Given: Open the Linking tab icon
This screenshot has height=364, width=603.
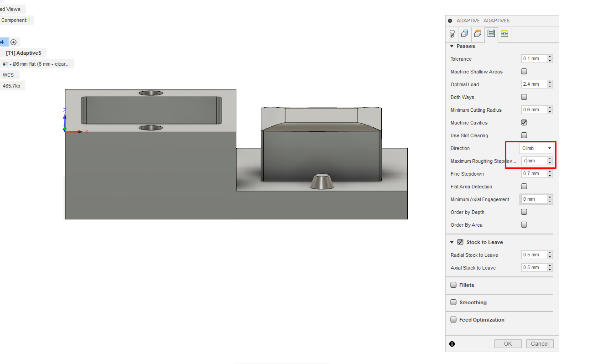Looking at the screenshot, I should click(x=504, y=33).
